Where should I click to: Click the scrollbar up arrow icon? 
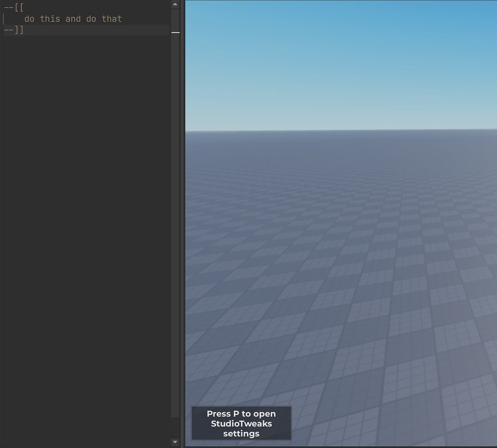(175, 4)
